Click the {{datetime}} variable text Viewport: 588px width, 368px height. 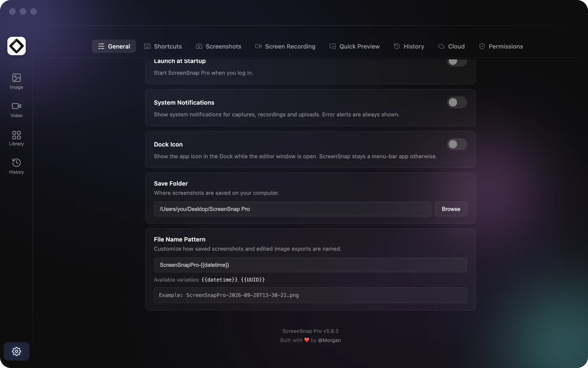[219, 280]
